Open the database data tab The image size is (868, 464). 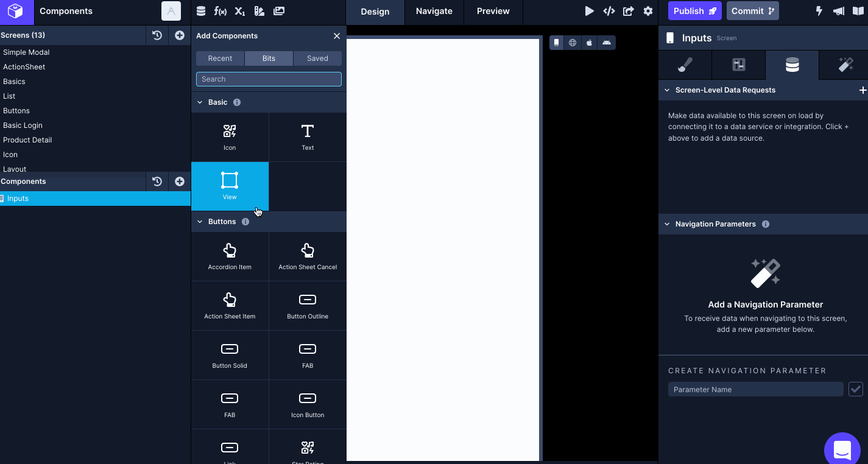(x=792, y=65)
